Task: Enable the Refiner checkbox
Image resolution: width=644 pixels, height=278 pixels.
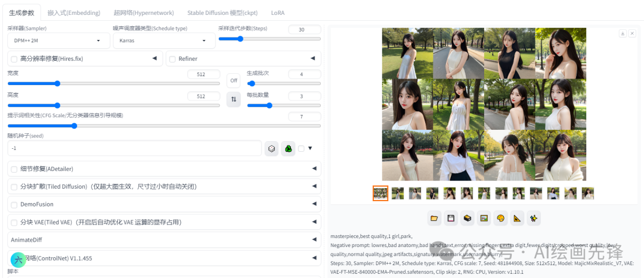Action: coord(172,59)
